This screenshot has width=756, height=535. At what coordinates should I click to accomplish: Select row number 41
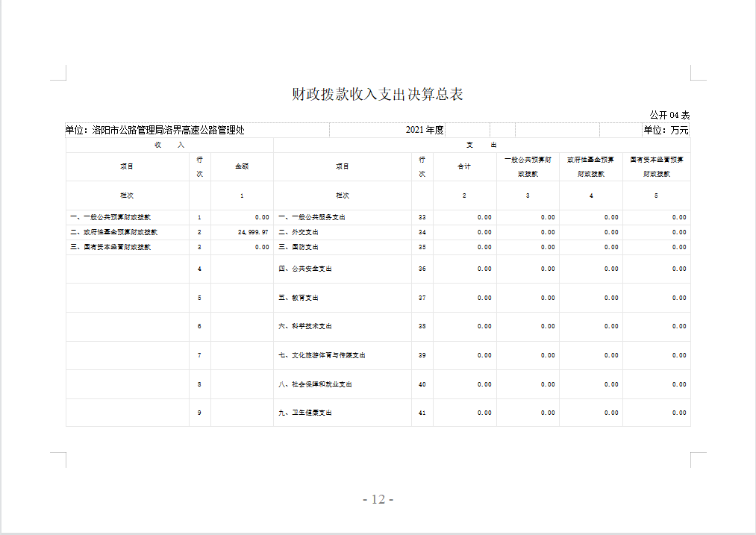click(422, 413)
